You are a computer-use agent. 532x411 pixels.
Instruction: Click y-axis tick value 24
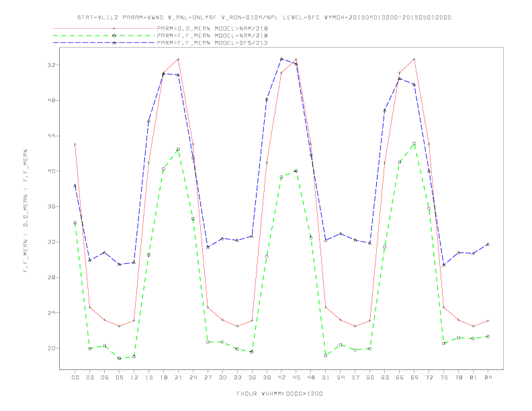coord(52,313)
